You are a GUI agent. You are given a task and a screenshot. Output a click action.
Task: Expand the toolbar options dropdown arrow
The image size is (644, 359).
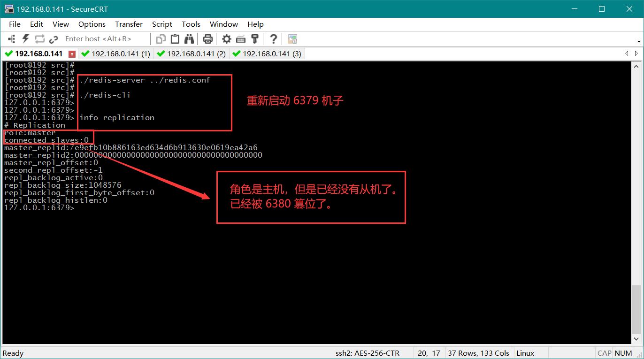639,41
